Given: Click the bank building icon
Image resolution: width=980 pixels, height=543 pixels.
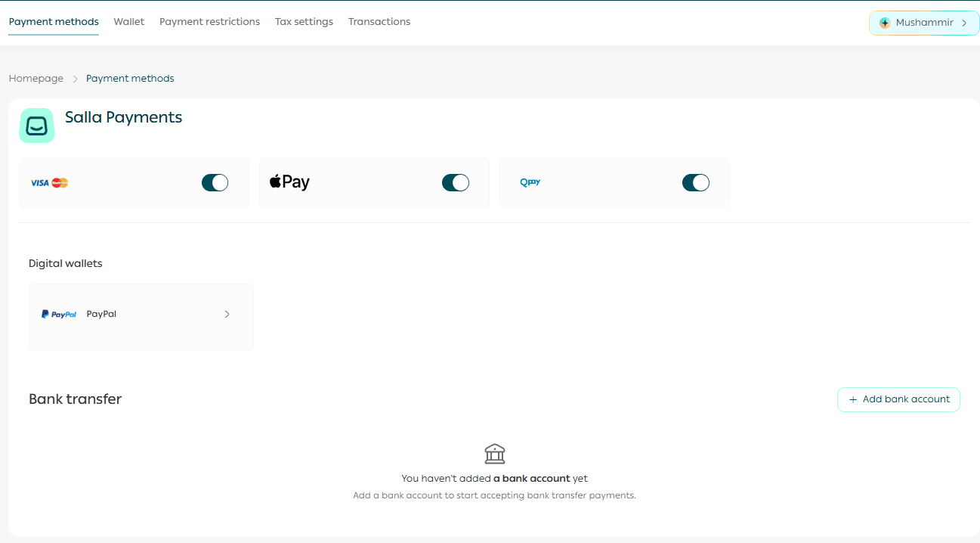Looking at the screenshot, I should [x=495, y=454].
